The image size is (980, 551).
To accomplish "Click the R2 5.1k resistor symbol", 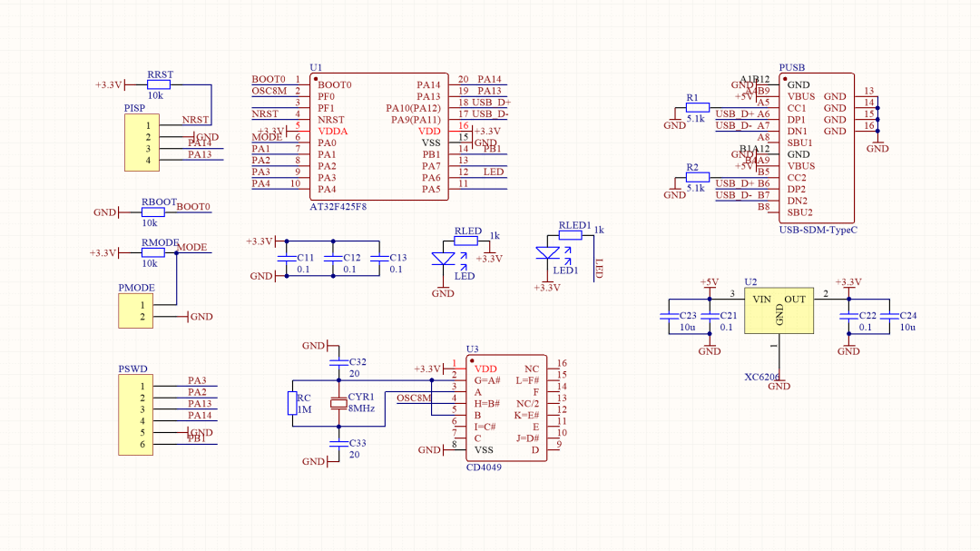I will click(698, 177).
